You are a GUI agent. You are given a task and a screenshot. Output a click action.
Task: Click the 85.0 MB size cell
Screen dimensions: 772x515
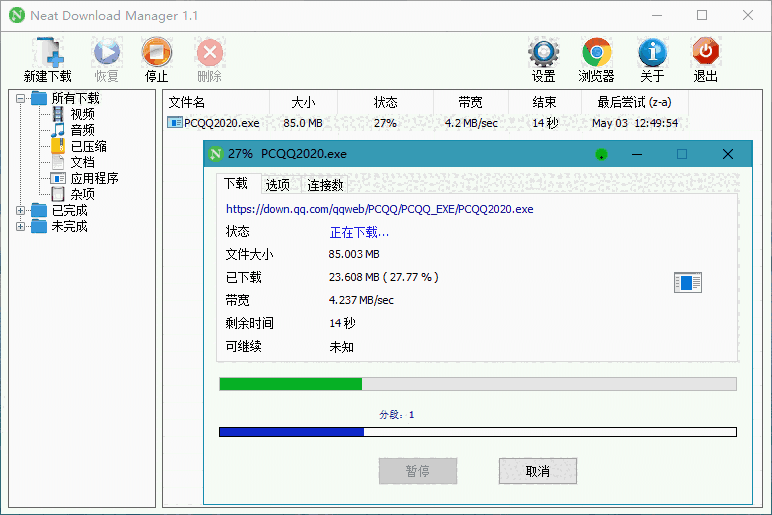tap(303, 123)
